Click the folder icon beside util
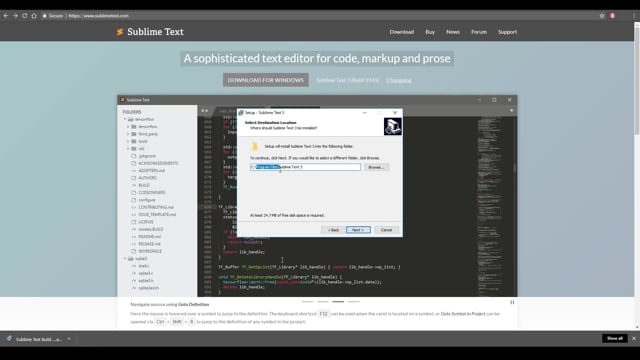The height and width of the screenshot is (360, 640). pyautogui.click(x=133, y=149)
